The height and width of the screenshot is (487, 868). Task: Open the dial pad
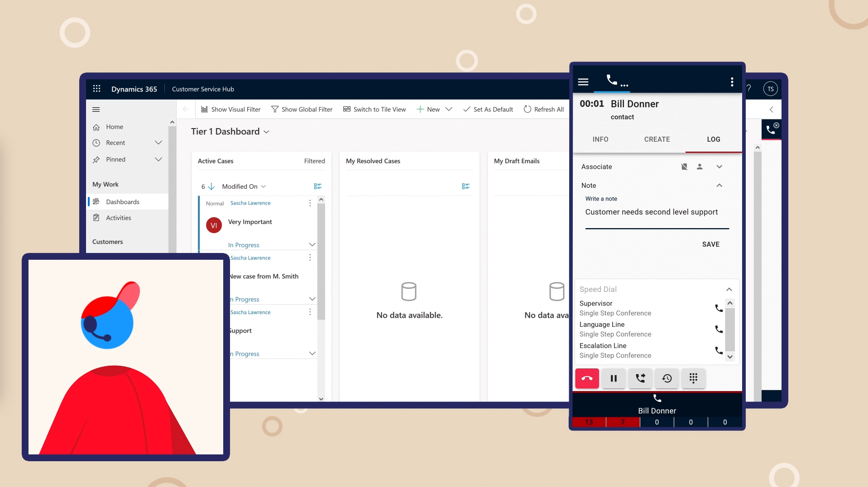[693, 378]
